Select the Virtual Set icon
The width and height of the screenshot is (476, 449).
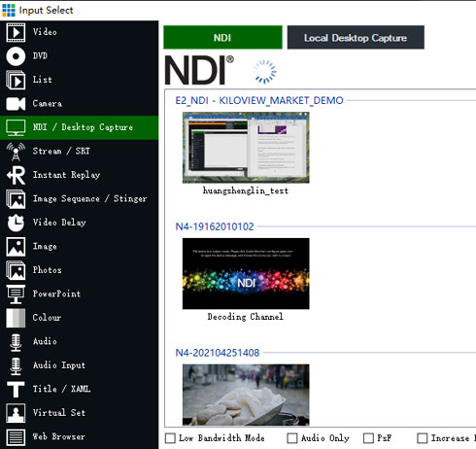click(x=16, y=413)
